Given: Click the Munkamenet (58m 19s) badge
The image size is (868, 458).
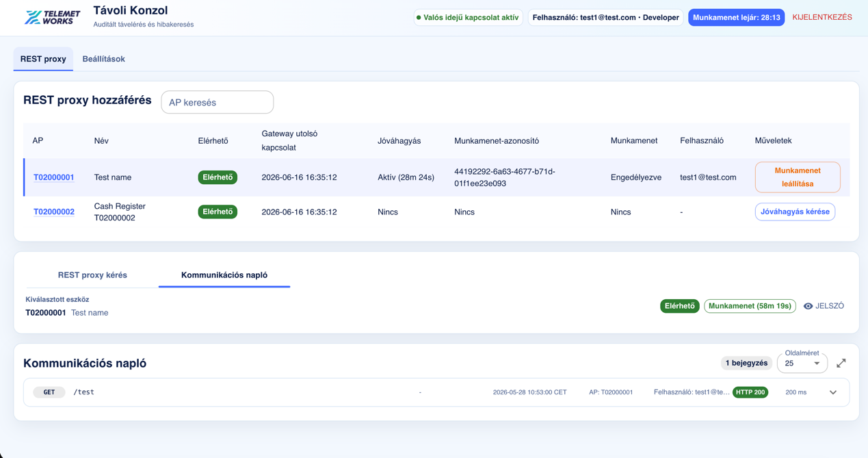Looking at the screenshot, I should (x=750, y=306).
